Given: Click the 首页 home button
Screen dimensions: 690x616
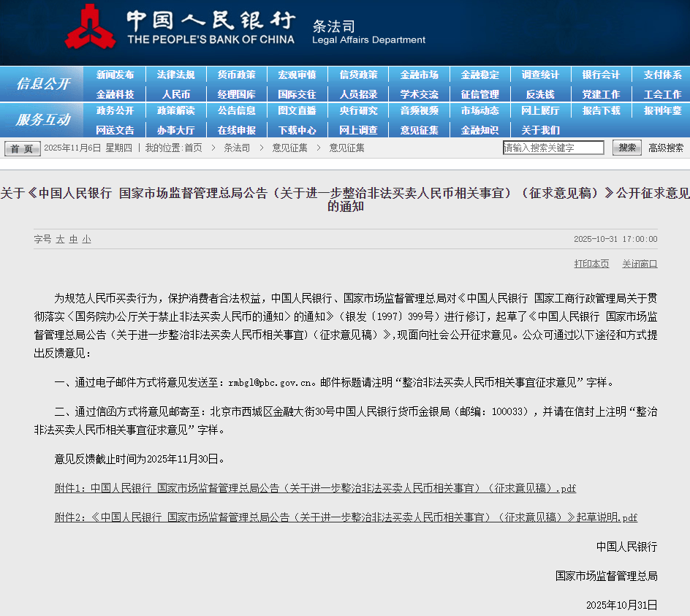Looking at the screenshot, I should tap(23, 148).
